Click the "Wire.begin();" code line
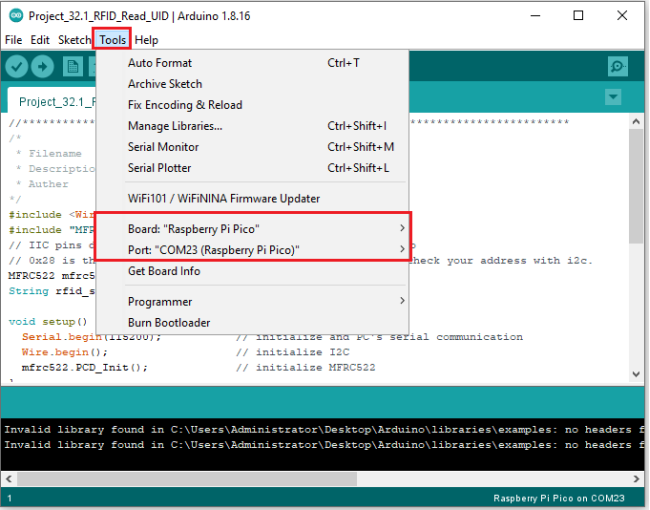Screen dimensions: 650x510 click(x=65, y=352)
